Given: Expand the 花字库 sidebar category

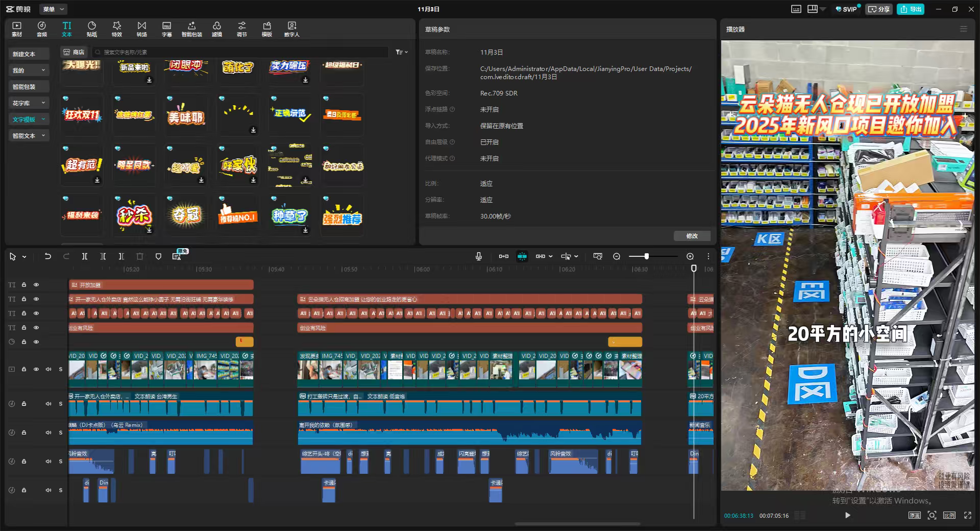Looking at the screenshot, I should (x=43, y=103).
